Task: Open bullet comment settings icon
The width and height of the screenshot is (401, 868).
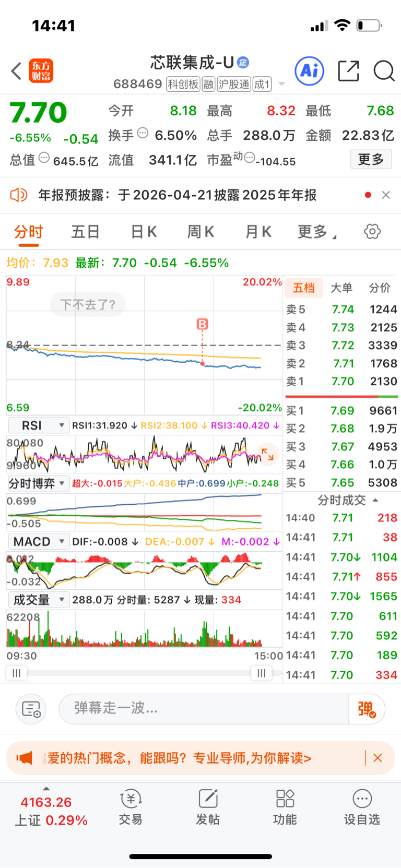Action: click(31, 709)
